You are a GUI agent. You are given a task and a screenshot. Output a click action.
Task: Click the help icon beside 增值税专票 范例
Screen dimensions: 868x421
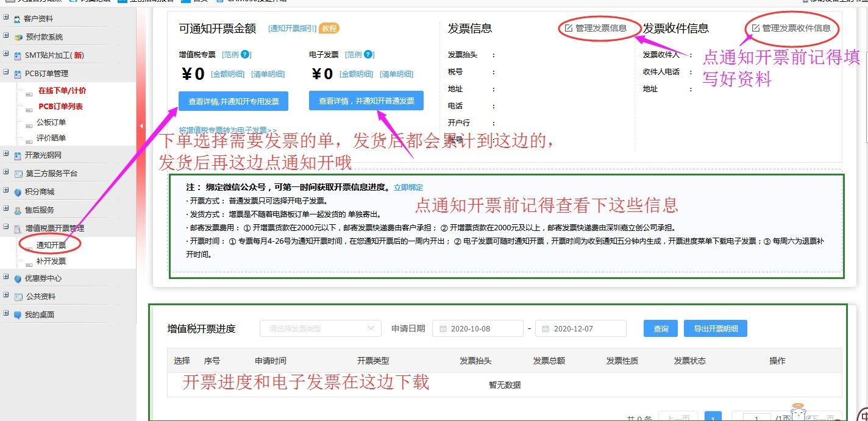[x=246, y=55]
